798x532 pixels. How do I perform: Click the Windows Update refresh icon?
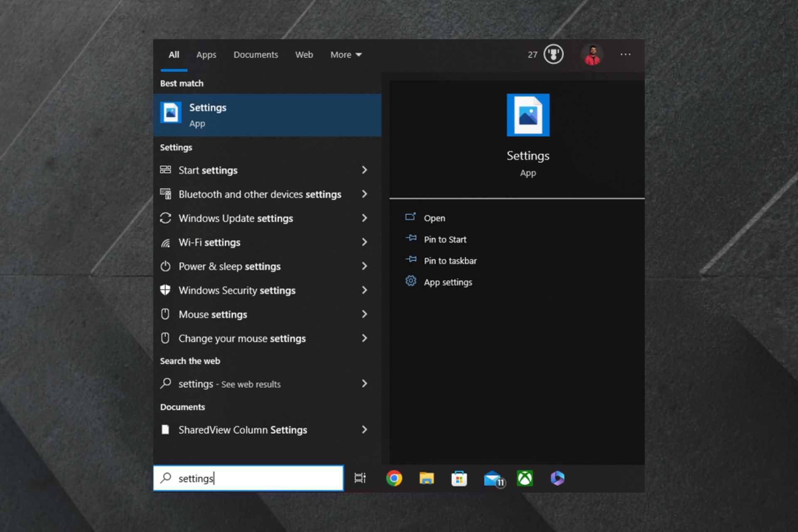[x=165, y=218]
